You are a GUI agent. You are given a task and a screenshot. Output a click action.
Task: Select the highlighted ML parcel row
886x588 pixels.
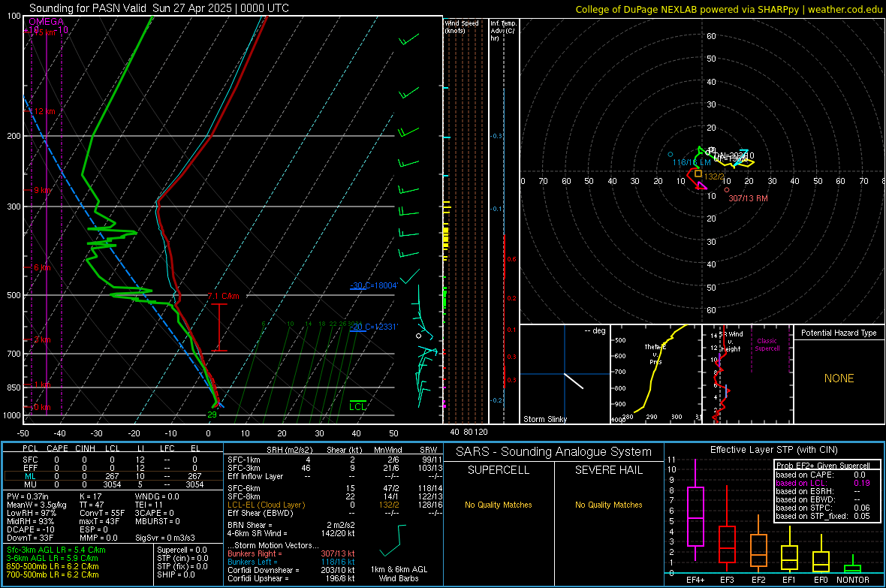coord(113,476)
